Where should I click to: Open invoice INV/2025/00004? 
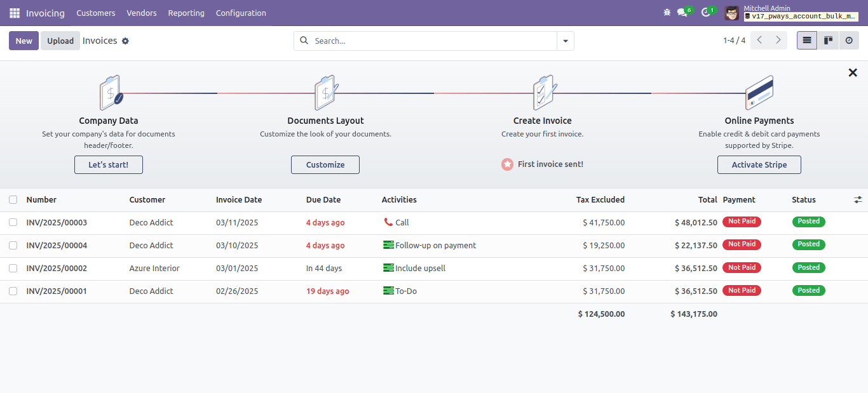tap(57, 245)
